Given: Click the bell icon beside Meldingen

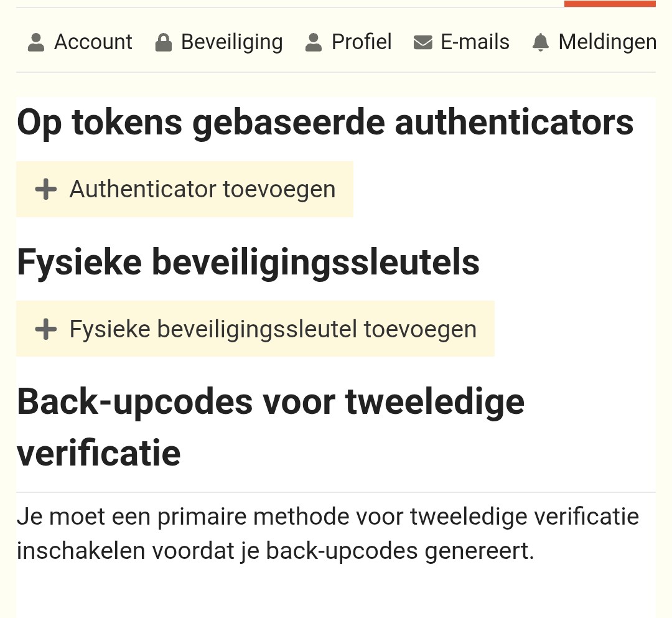Looking at the screenshot, I should pos(541,42).
